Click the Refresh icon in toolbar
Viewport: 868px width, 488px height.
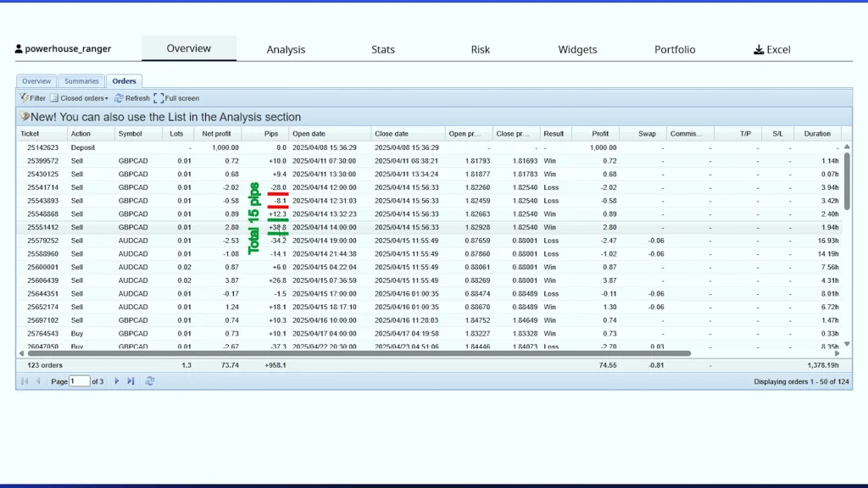pyautogui.click(x=120, y=98)
